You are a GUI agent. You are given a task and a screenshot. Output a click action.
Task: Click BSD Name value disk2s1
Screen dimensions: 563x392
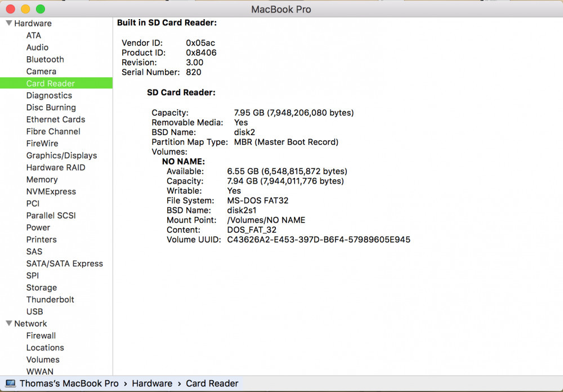point(242,210)
